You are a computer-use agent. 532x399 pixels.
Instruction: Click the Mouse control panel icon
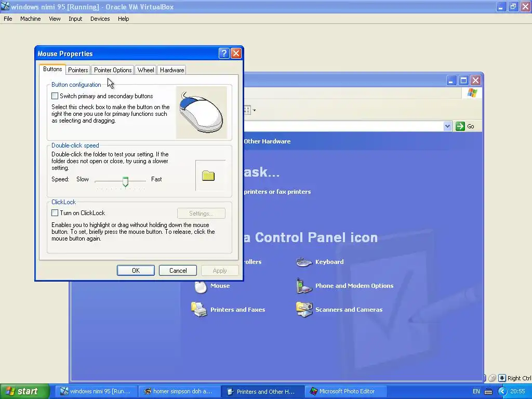click(201, 286)
